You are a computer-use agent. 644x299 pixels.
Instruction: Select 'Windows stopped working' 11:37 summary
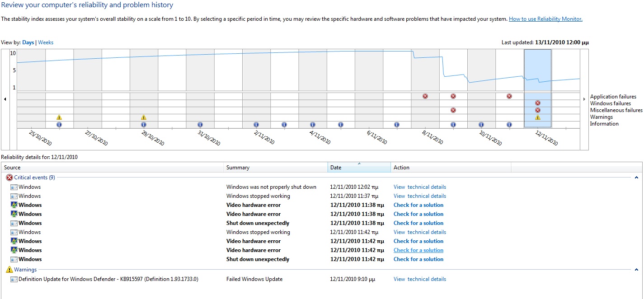[x=258, y=196]
